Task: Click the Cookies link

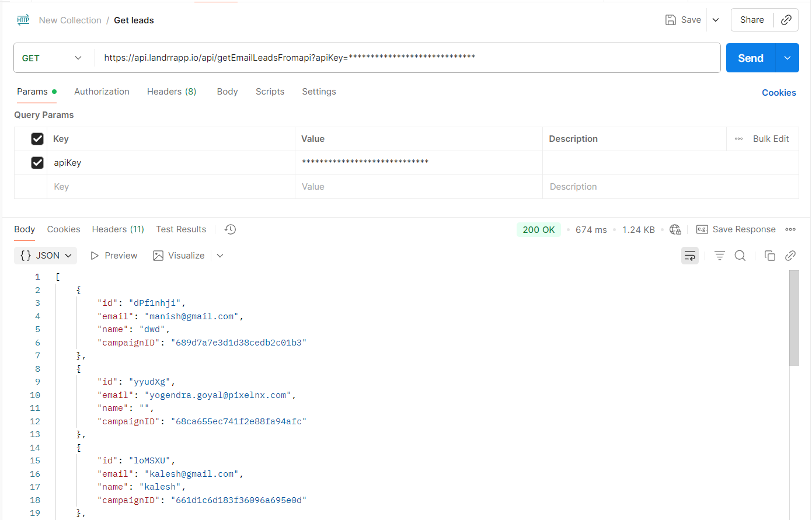Action: click(x=779, y=93)
